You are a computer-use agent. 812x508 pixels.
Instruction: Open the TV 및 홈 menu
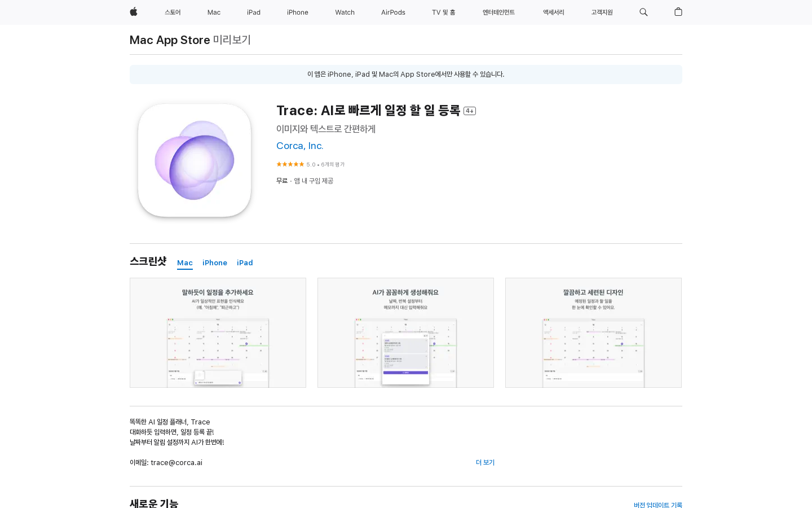[x=444, y=12]
